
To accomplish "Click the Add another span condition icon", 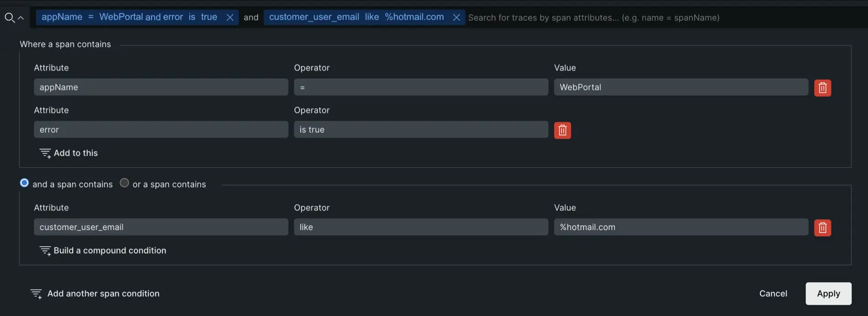I will coord(36,294).
